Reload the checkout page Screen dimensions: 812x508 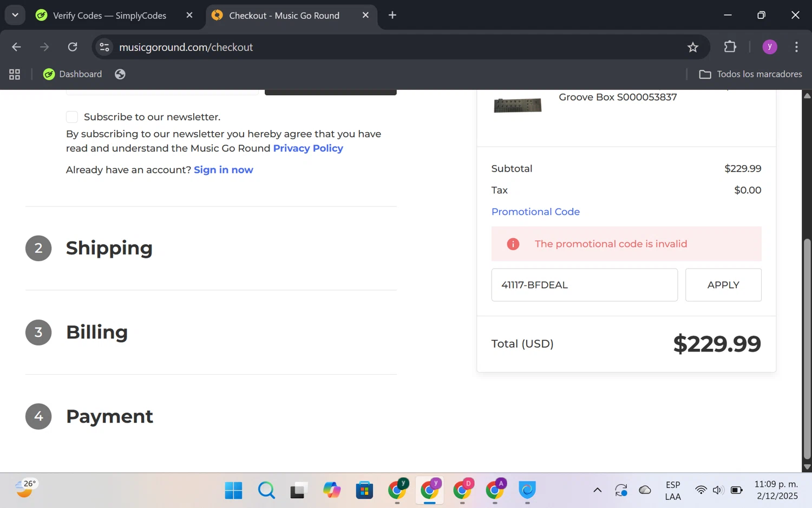73,47
